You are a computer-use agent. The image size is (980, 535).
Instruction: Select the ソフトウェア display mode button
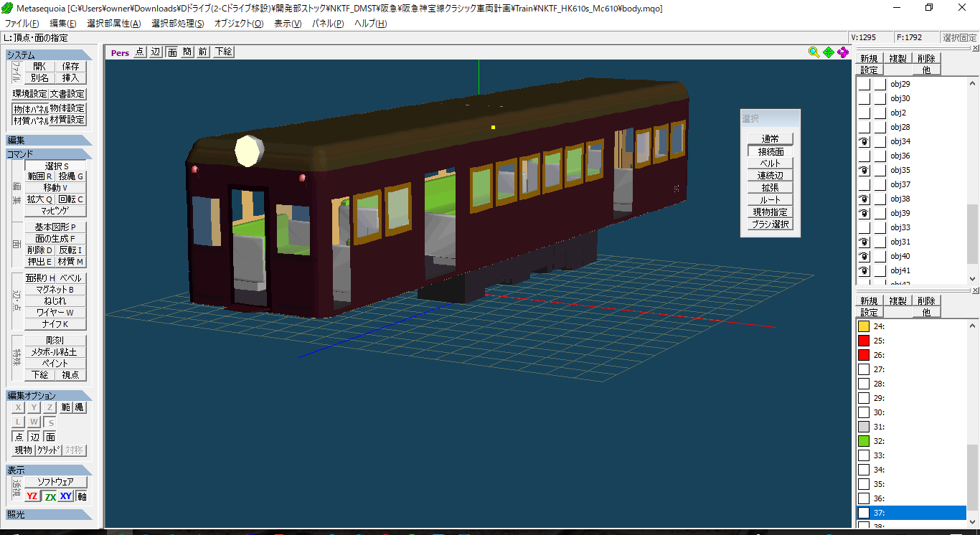click(55, 482)
